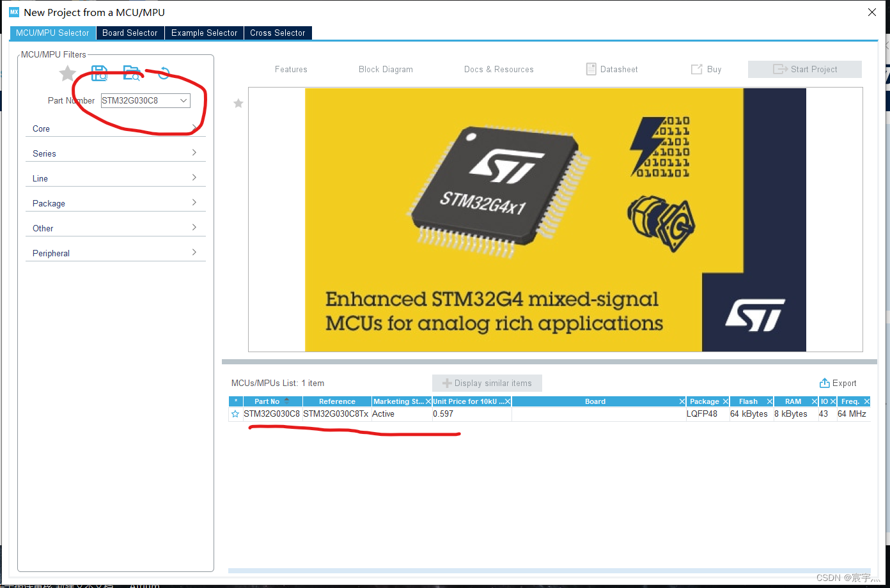Reset all MCU filters with the circular arrow icon
Screen dimensions: 890x588
coord(164,73)
